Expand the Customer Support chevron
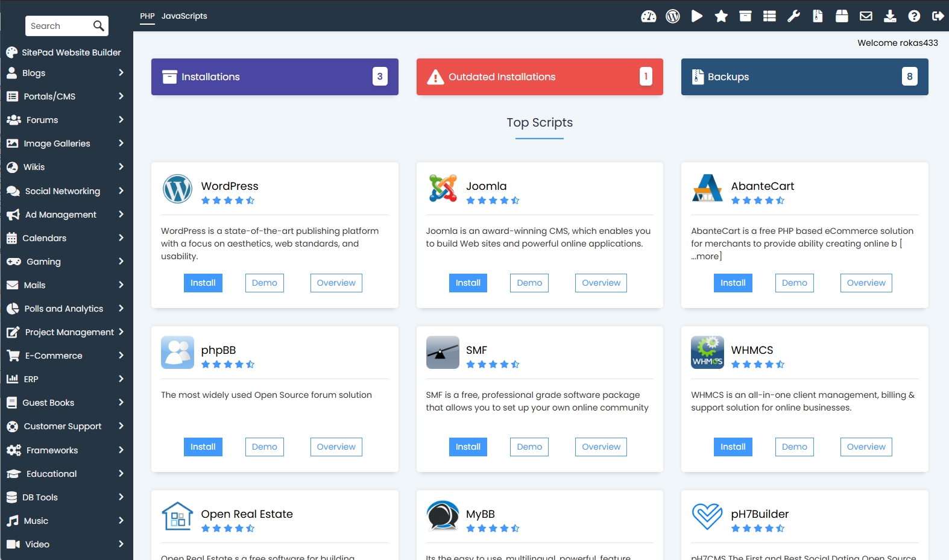949x560 pixels. pyautogui.click(x=121, y=426)
